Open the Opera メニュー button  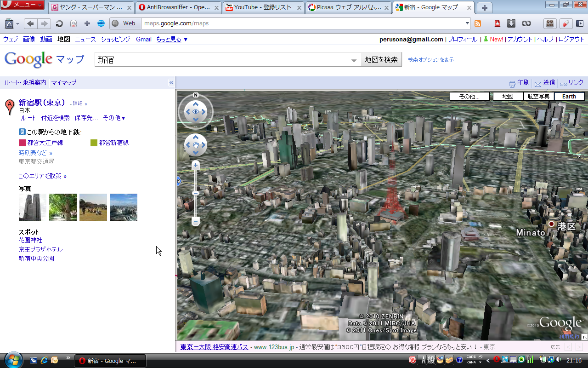pyautogui.click(x=23, y=5)
